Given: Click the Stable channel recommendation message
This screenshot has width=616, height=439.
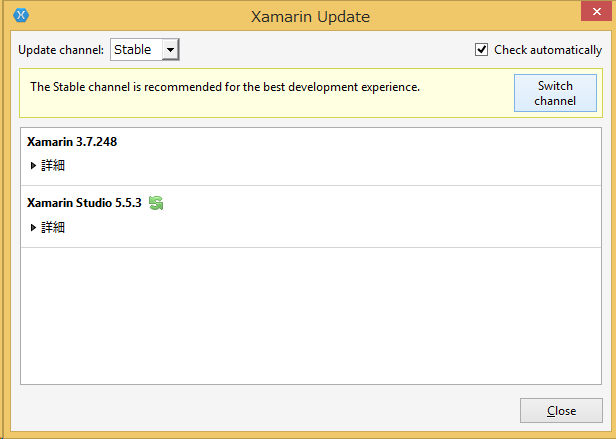Looking at the screenshot, I should (x=225, y=87).
